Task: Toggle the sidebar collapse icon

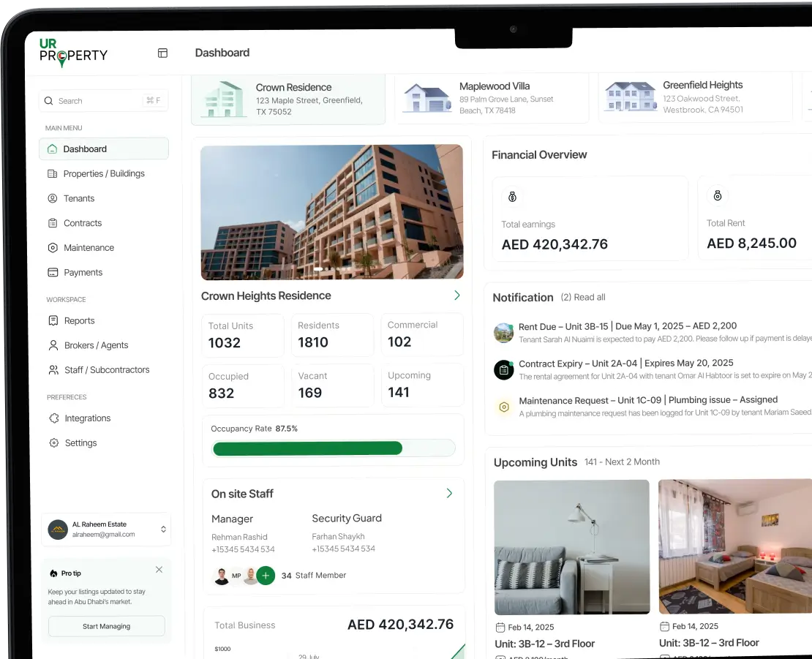Action: 162,53
